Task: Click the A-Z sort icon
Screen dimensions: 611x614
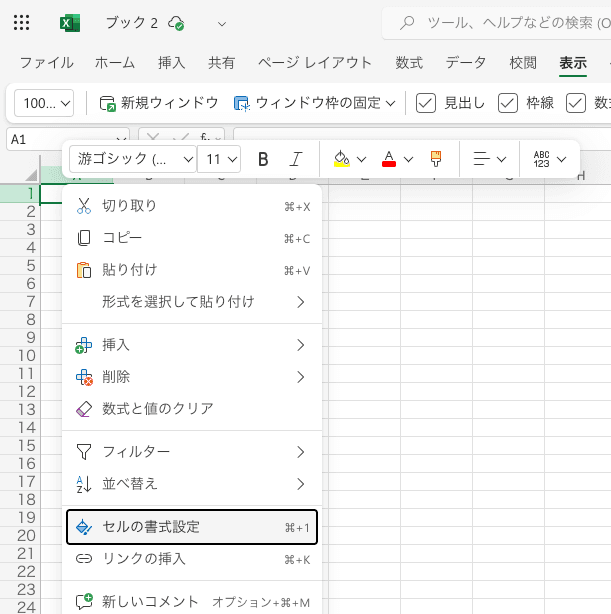Action: [84, 484]
